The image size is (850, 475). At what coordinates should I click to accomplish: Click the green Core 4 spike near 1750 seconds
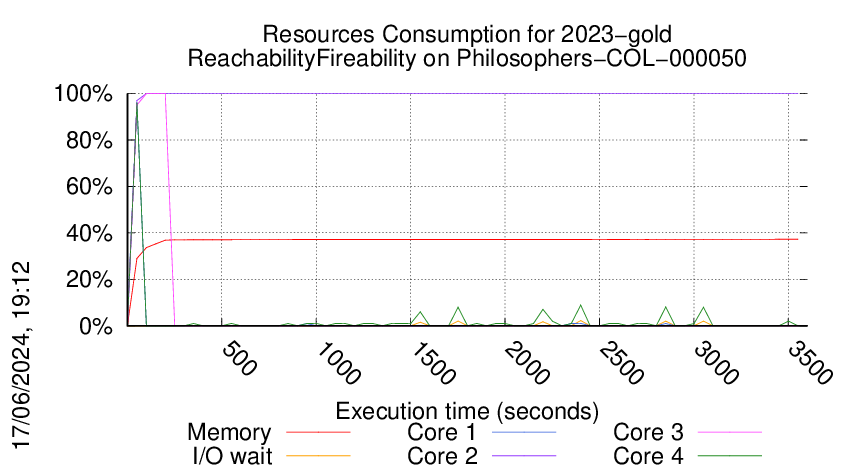[458, 316]
